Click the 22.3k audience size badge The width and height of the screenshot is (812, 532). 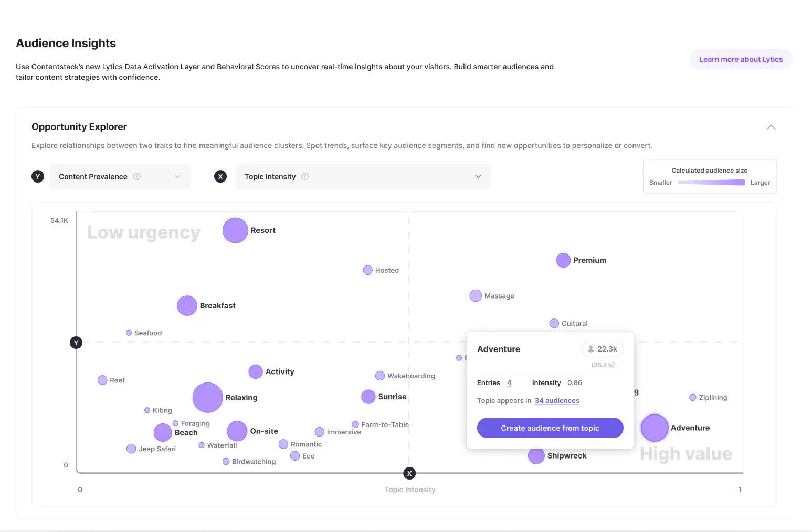tap(602, 349)
